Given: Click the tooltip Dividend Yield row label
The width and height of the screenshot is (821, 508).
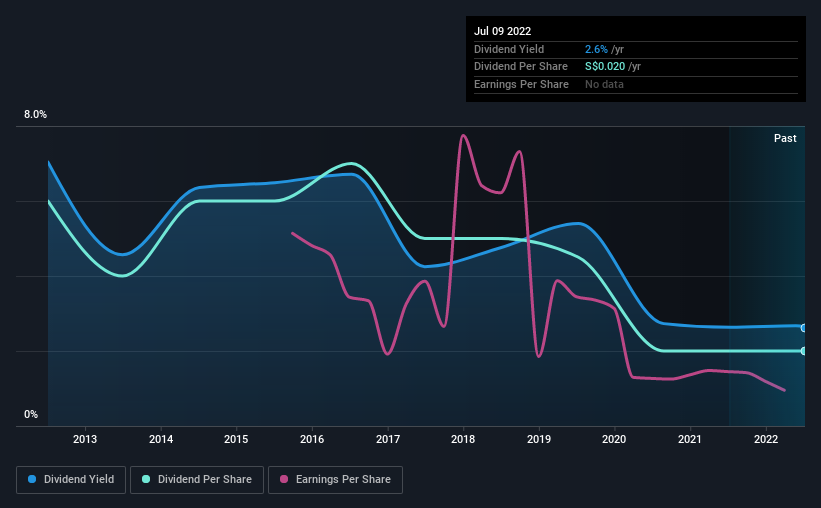Looking at the screenshot, I should click(x=509, y=49).
